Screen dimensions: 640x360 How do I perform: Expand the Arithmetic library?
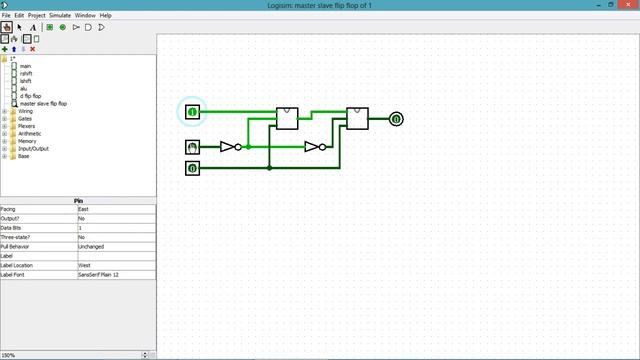tap(4, 133)
